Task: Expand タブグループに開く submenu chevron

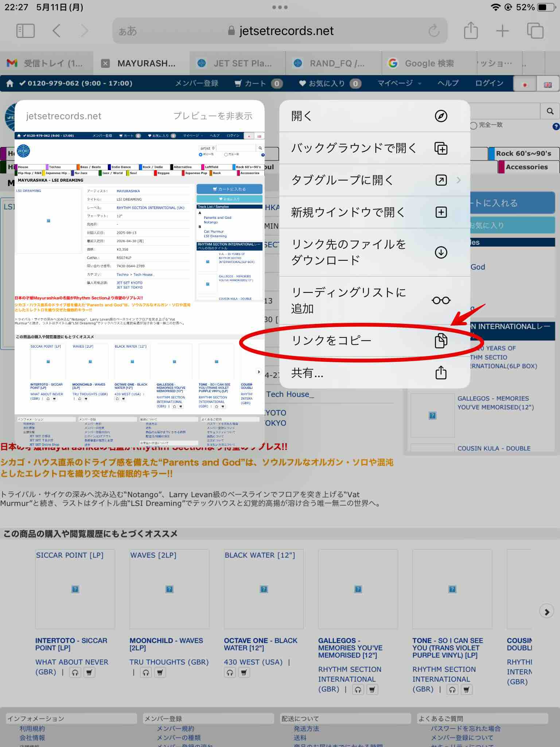Action: pos(459,180)
